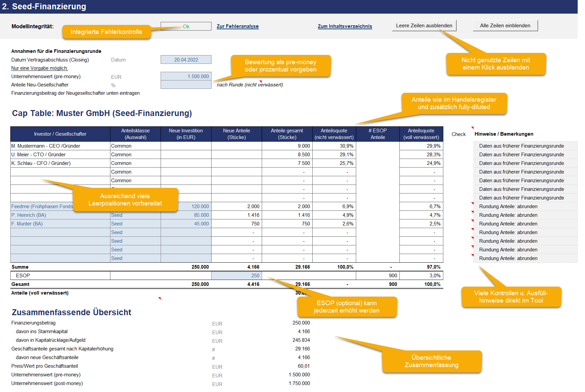The height and width of the screenshot is (392, 585).
Task: Click the 'ESOP (optional) kann jederzeit erhöht werden' callout
Action: pyautogui.click(x=347, y=307)
